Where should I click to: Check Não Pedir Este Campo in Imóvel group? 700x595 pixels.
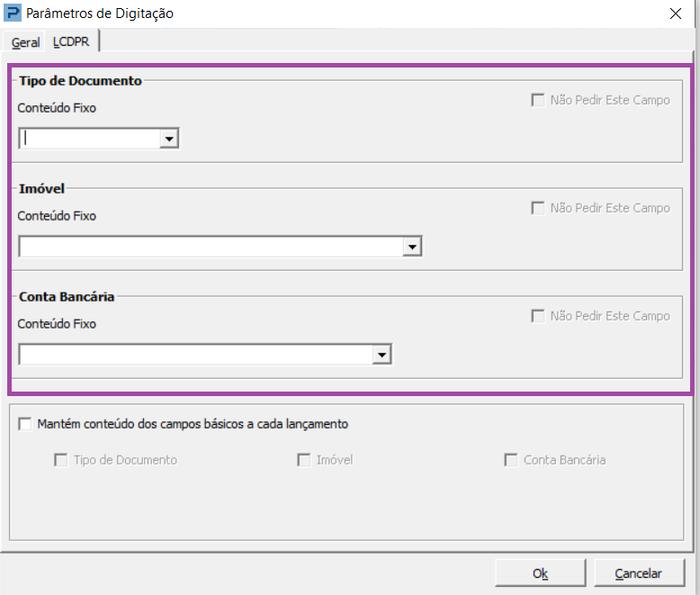pos(538,208)
